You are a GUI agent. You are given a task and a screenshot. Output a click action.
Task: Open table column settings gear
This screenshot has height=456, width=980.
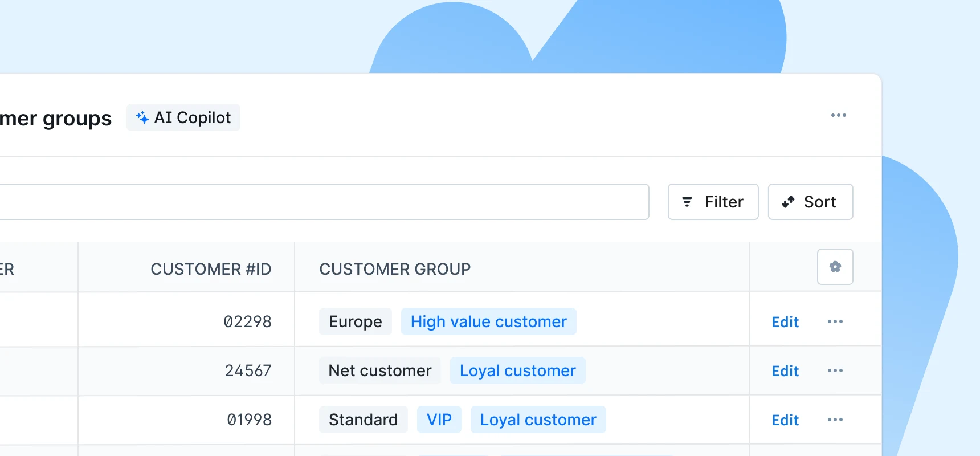coord(835,267)
